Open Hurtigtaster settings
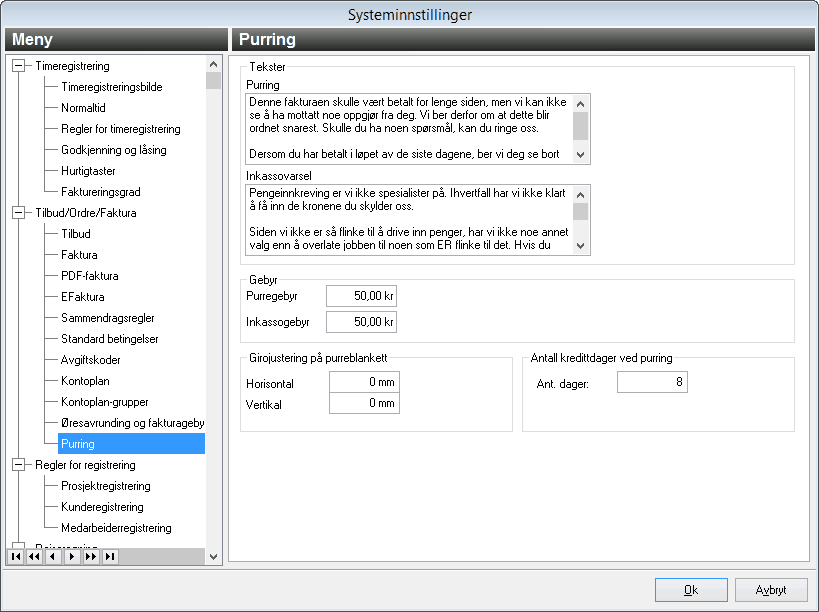Viewport: 819px width, 612px height. [x=88, y=171]
